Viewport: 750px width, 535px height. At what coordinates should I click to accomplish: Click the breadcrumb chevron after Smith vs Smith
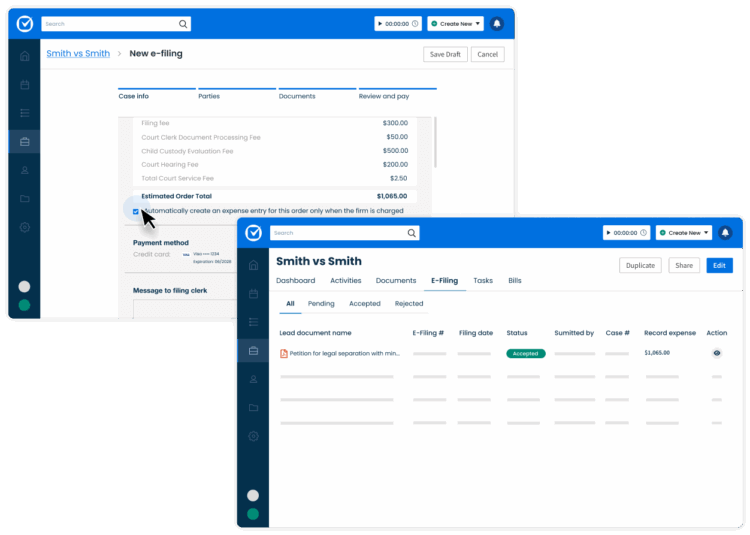[120, 54]
